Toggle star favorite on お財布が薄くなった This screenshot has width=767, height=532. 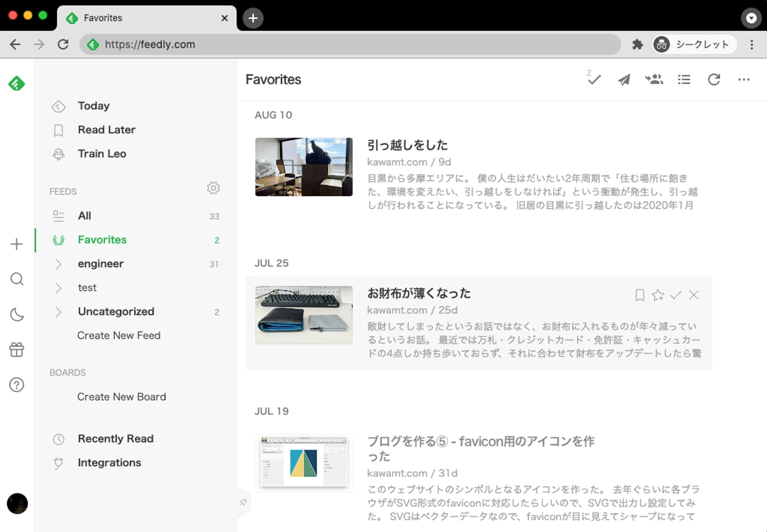coord(657,295)
